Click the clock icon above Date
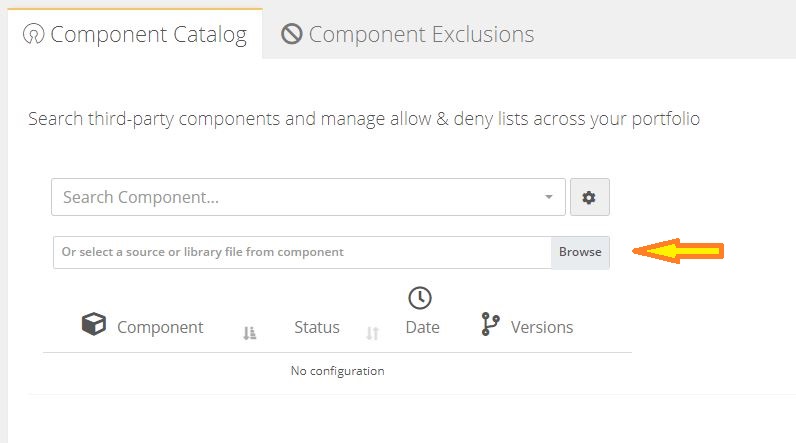 point(420,298)
